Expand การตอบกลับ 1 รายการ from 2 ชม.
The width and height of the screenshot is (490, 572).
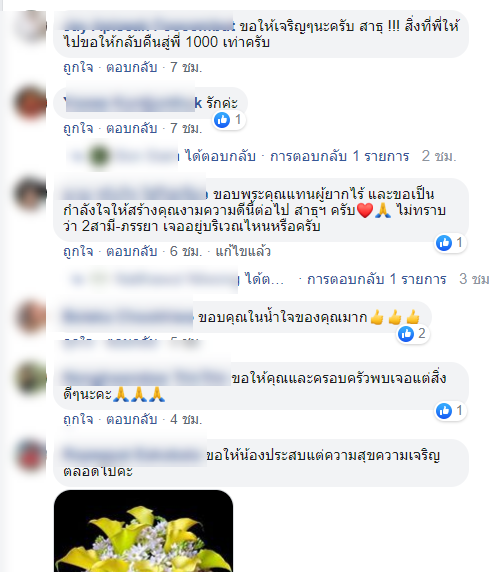tap(339, 156)
